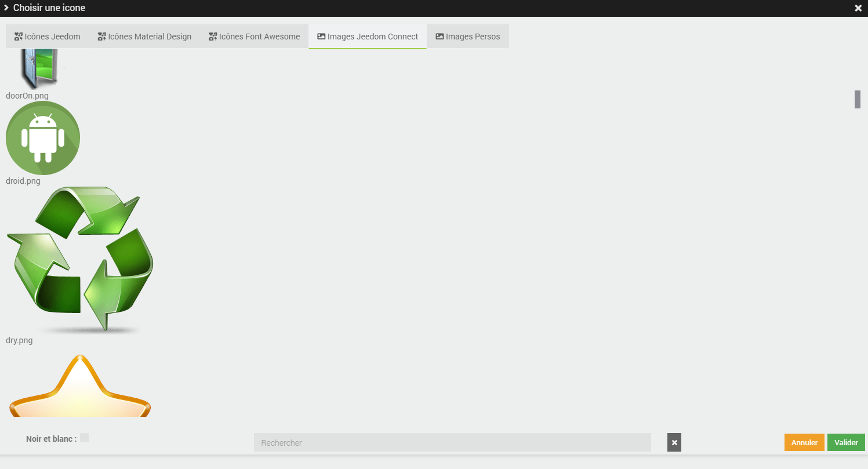Click the droid.png file name label
The height and width of the screenshot is (469, 868).
pos(23,181)
